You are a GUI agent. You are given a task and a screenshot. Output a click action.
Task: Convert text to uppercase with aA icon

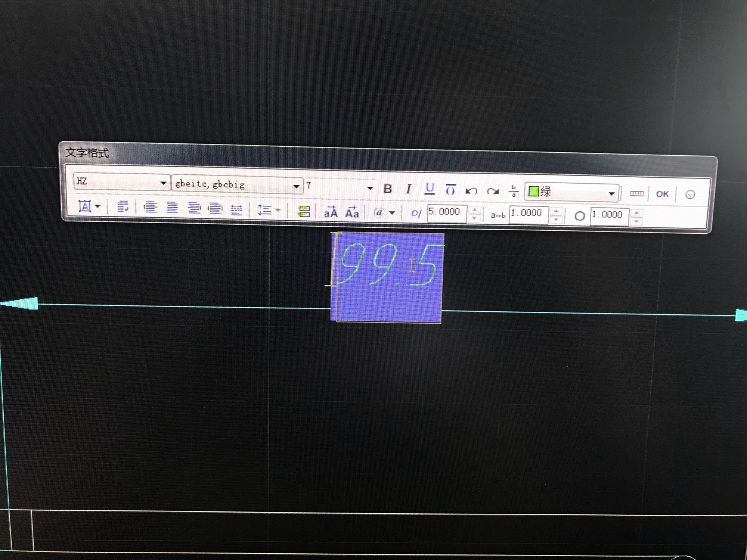pyautogui.click(x=331, y=212)
